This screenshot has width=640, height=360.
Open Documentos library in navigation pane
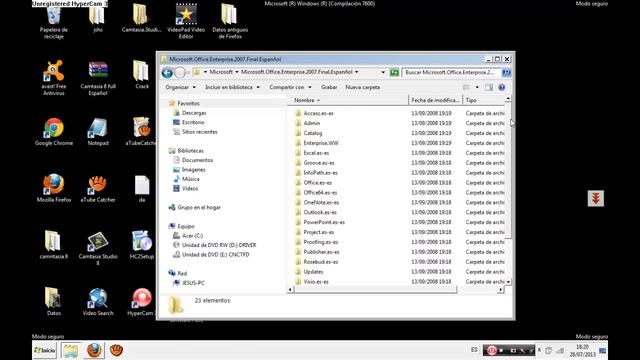click(x=197, y=160)
